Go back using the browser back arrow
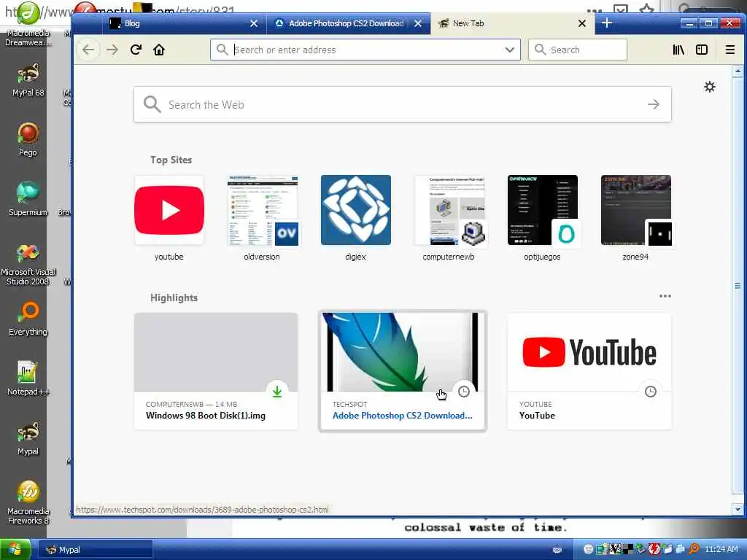 coord(88,50)
